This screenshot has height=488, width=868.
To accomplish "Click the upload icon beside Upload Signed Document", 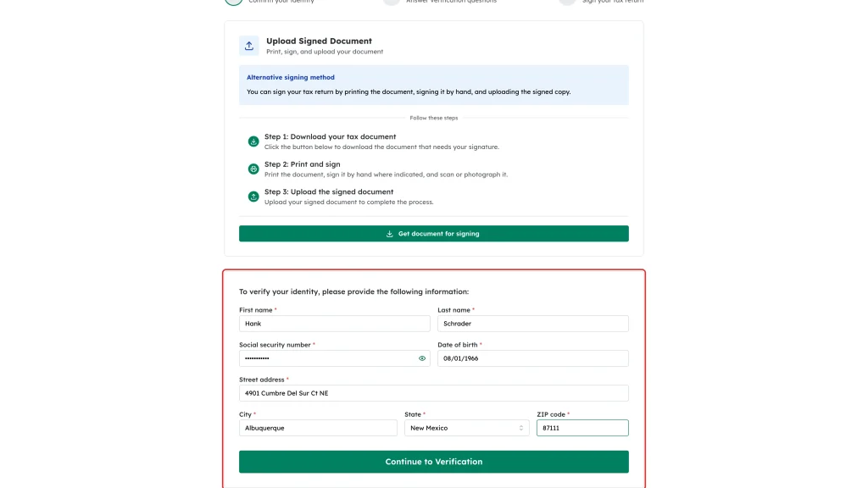I will coord(249,46).
